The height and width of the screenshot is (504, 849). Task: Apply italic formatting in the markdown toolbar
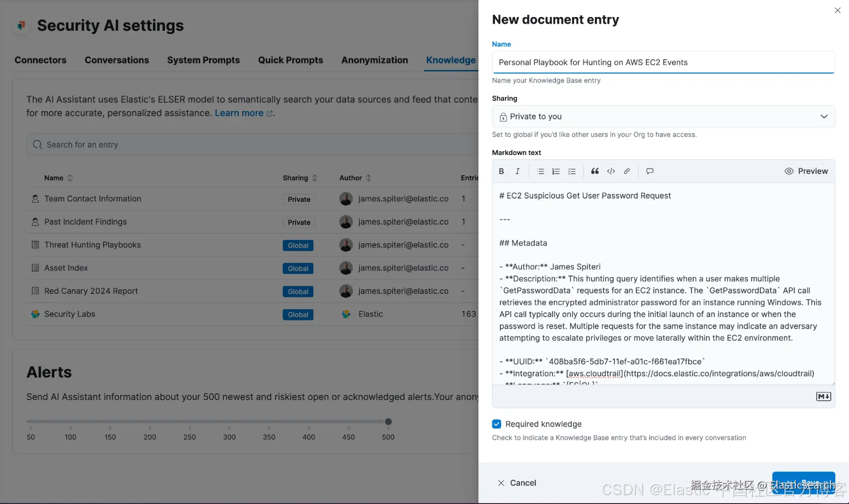[x=517, y=171]
